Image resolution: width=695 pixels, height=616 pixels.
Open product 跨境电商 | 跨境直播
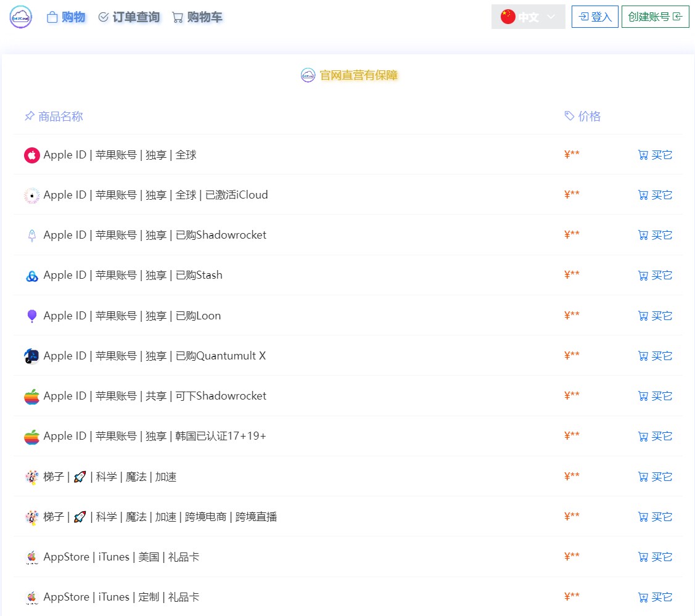[160, 517]
